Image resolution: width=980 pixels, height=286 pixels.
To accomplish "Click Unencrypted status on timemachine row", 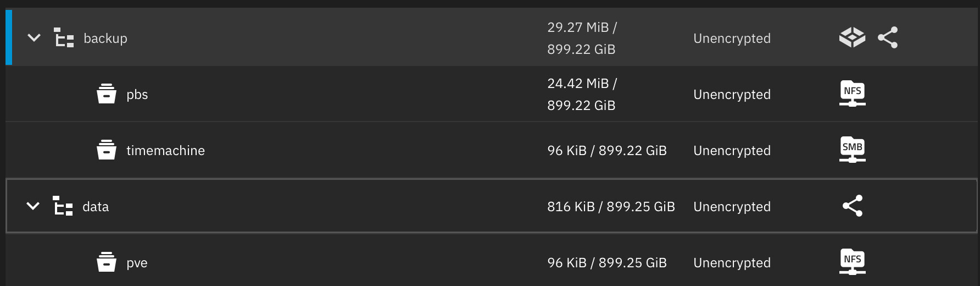I will pos(732,151).
